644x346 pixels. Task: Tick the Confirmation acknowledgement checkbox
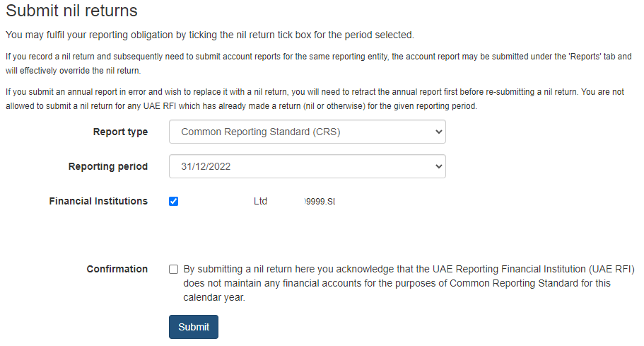click(174, 269)
